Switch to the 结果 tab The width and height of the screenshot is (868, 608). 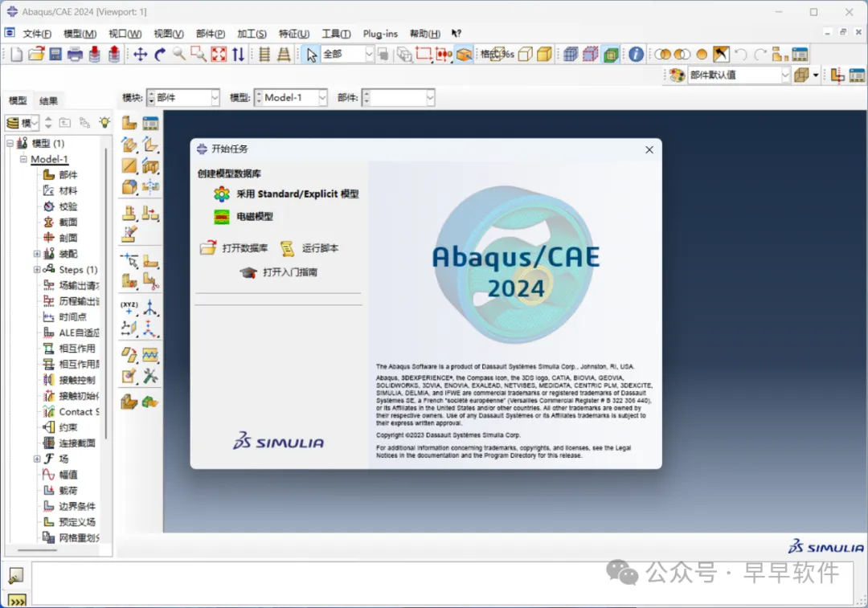[x=48, y=100]
